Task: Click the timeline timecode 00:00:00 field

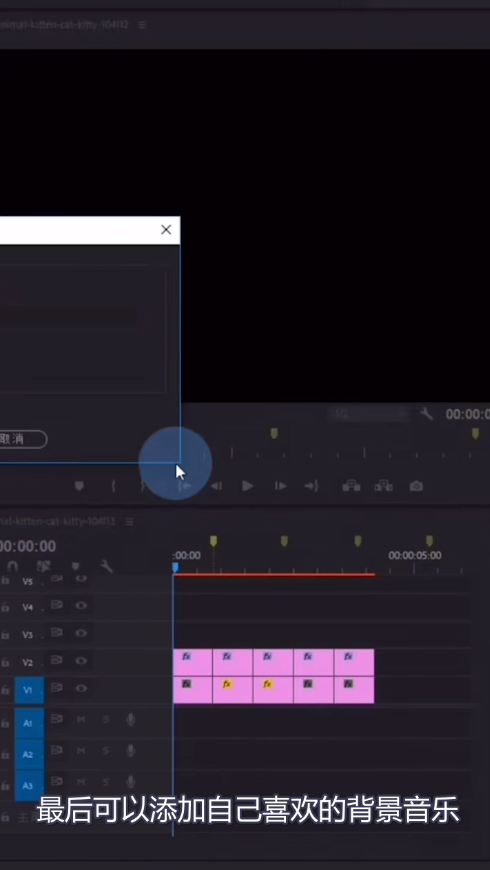Action: [x=28, y=546]
